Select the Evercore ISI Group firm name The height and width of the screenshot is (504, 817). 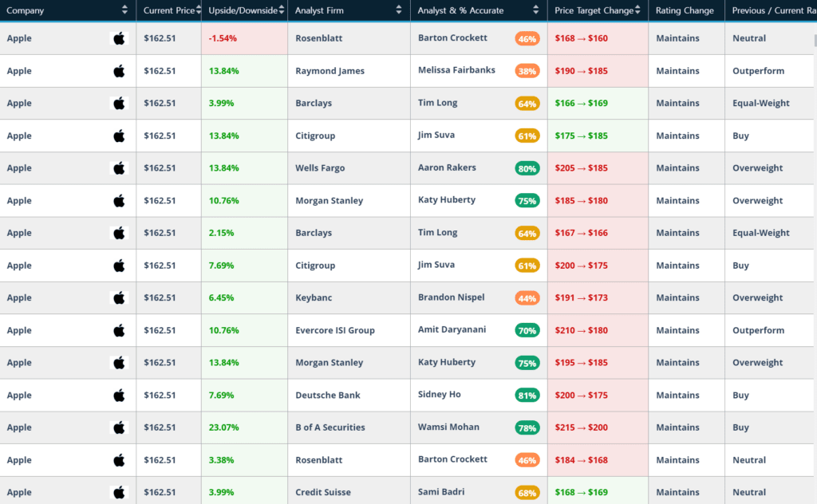tap(334, 331)
